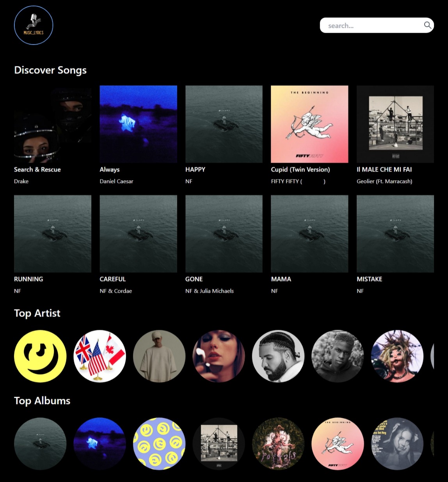The width and height of the screenshot is (448, 482).
Task: Select the MAMA song title
Action: coord(281,279)
